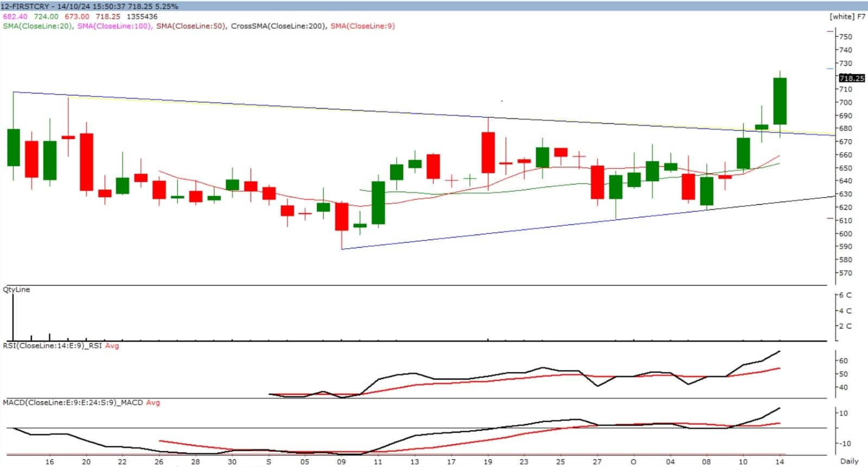Select the SMA(CloseLine:100) legend label
The width and height of the screenshot is (868, 467).
[x=114, y=26]
